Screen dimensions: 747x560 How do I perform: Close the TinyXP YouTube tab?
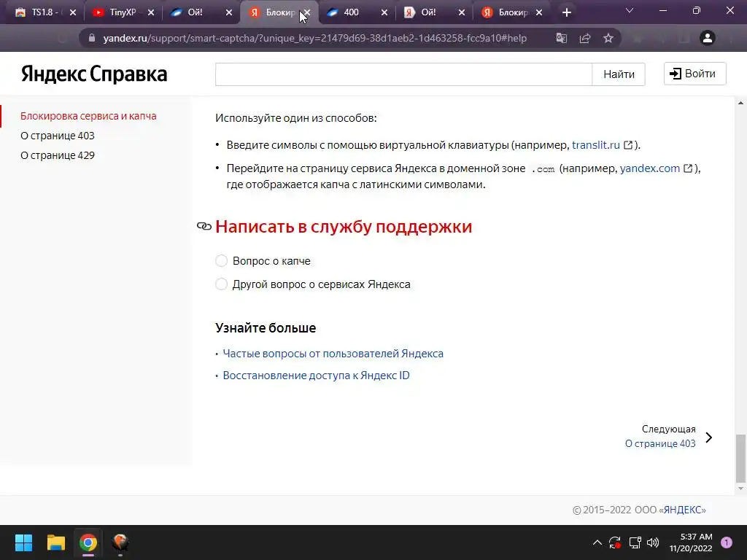click(x=151, y=12)
